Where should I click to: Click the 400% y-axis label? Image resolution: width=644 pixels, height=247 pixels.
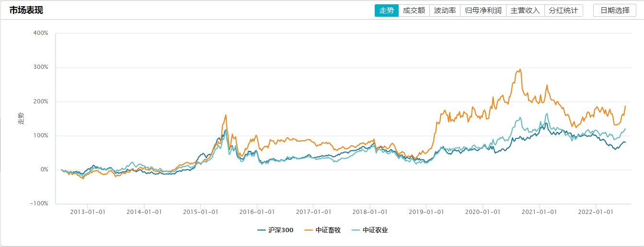(41, 33)
